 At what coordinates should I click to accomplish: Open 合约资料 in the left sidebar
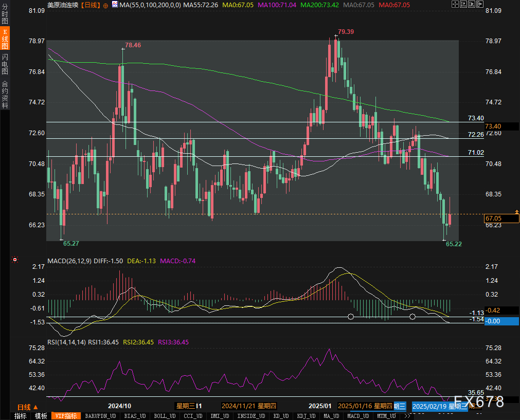pos(5,94)
